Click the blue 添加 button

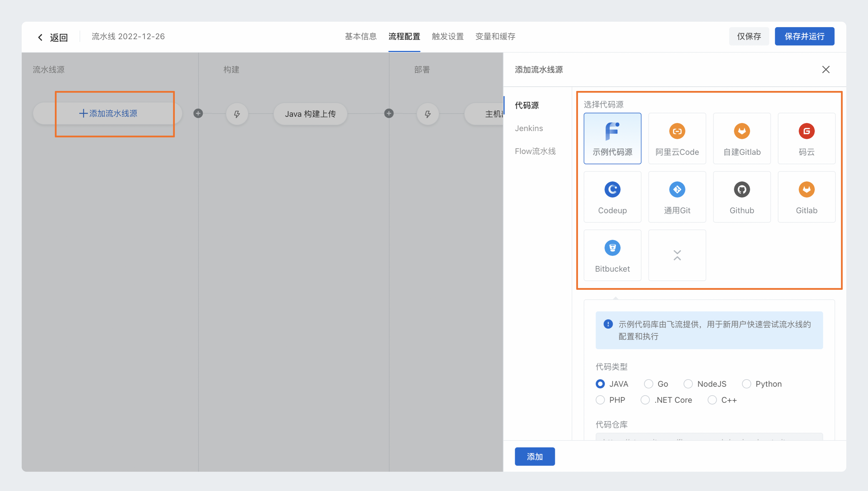pyautogui.click(x=535, y=457)
